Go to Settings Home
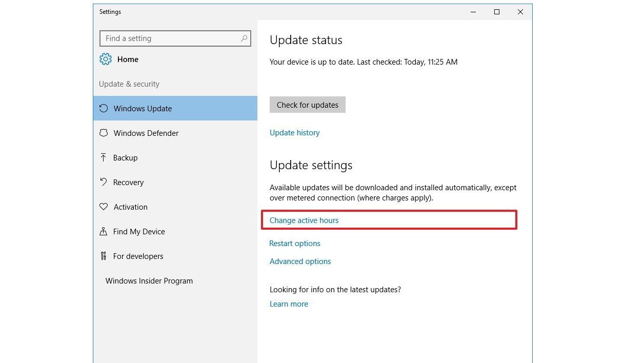The height and width of the screenshot is (363, 644). (x=119, y=59)
